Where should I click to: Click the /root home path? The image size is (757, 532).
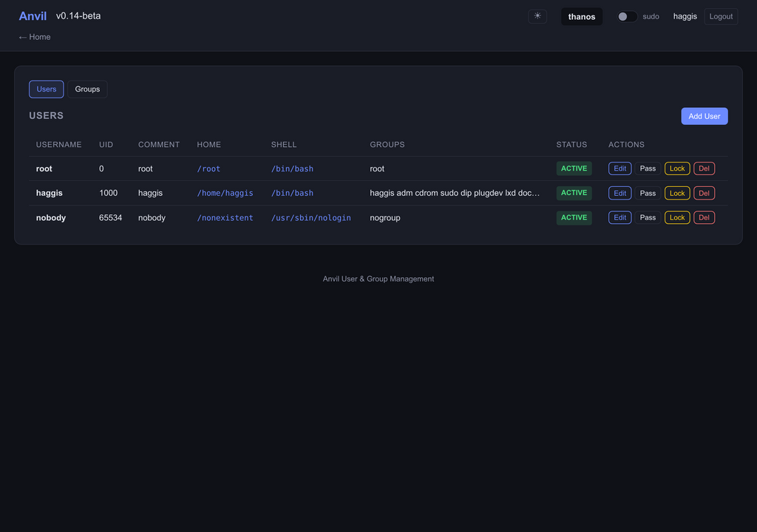(208, 168)
